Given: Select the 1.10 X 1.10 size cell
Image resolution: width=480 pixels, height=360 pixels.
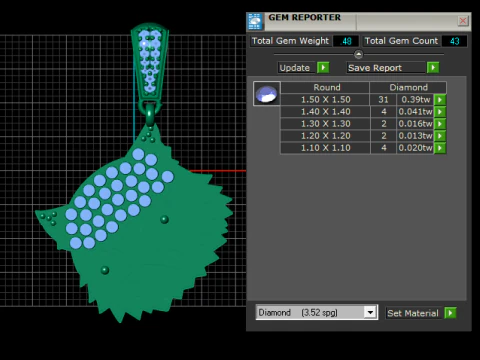Looking at the screenshot, I should point(325,148).
